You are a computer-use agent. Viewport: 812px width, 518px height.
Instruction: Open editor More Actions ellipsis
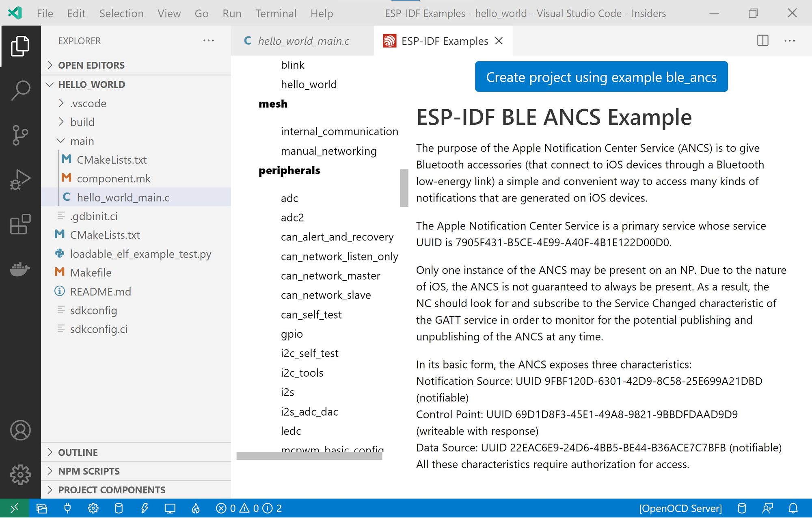point(790,41)
